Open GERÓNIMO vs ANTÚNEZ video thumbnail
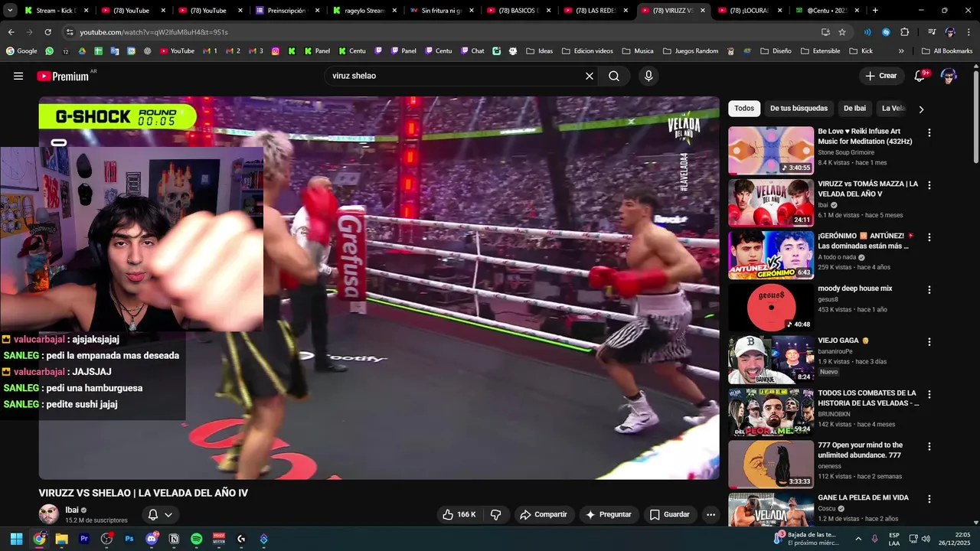This screenshot has width=980, height=551. [771, 255]
